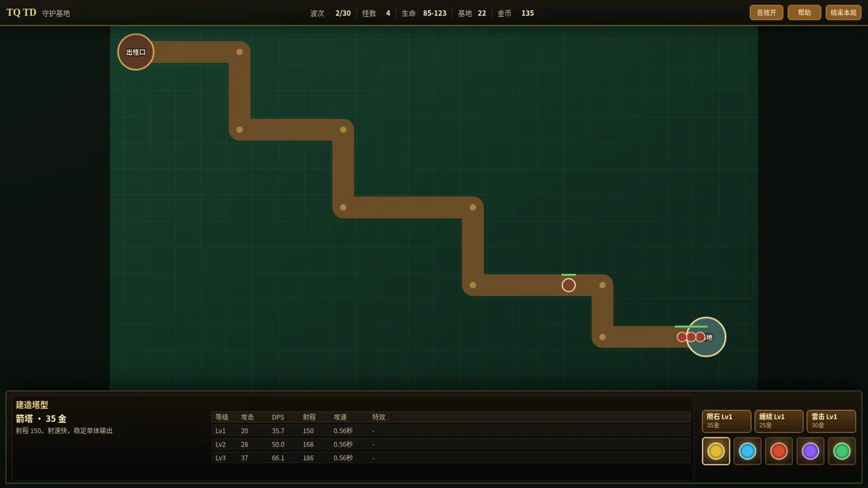This screenshot has height=488, width=868.
Task: Click the Lv1 row in the stats table
Action: pos(451,431)
